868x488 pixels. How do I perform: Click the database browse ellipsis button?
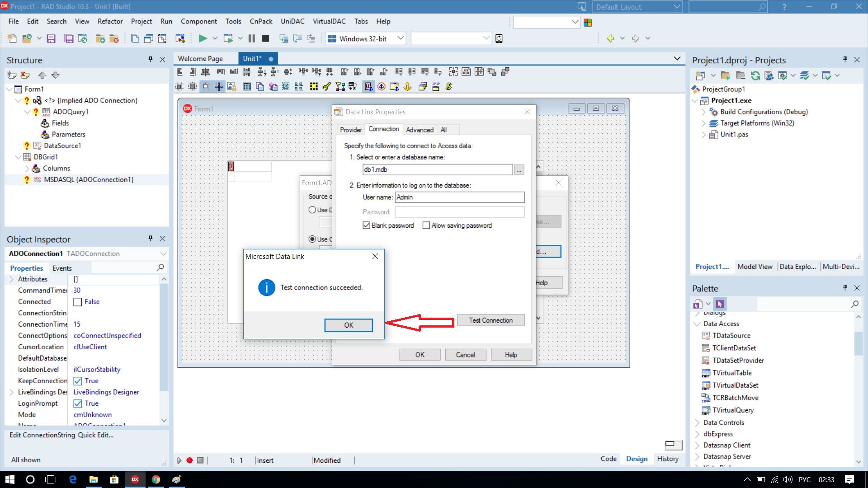(519, 170)
